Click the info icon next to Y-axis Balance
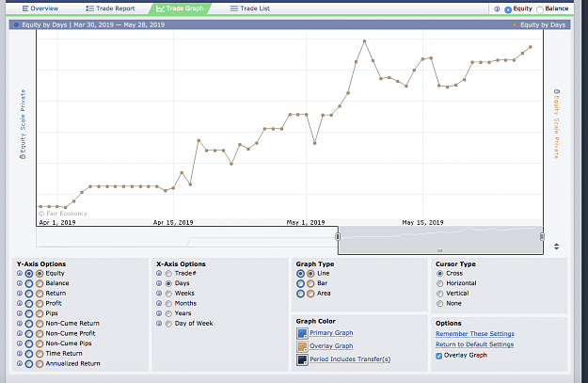588x383 pixels. point(20,283)
